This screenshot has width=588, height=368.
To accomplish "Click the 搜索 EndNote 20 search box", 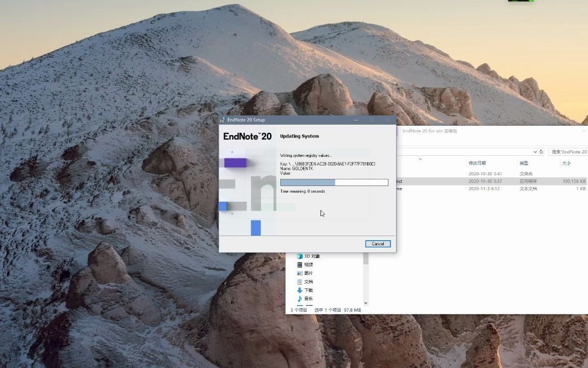I will pos(568,152).
